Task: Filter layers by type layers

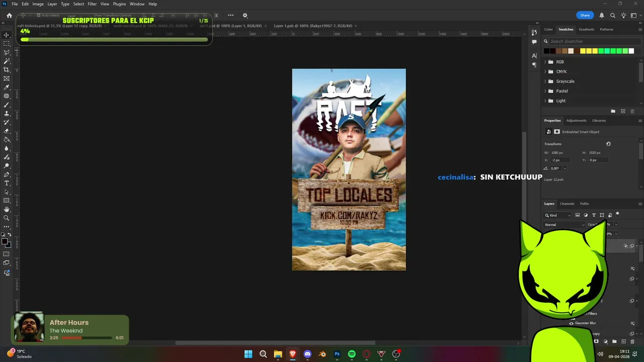Action: [x=594, y=215]
